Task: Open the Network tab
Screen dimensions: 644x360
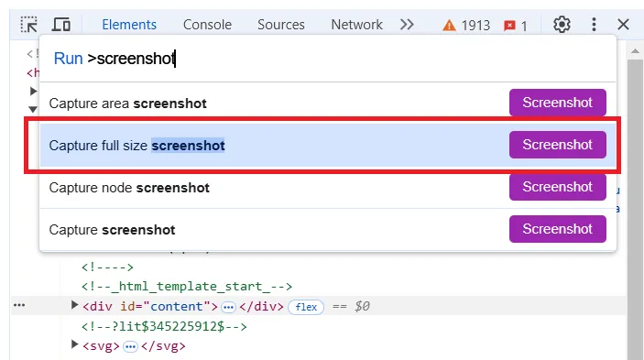Action: click(x=356, y=25)
